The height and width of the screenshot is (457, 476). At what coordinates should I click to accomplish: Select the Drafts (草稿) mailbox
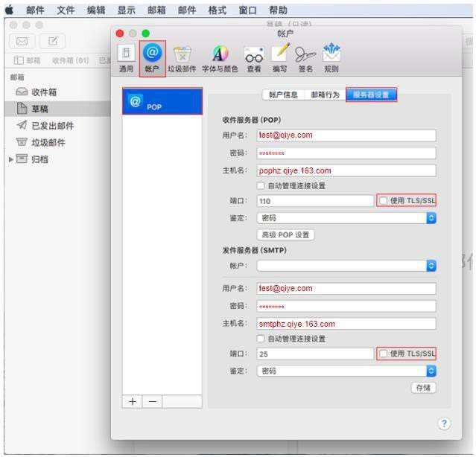pyautogui.click(x=57, y=109)
